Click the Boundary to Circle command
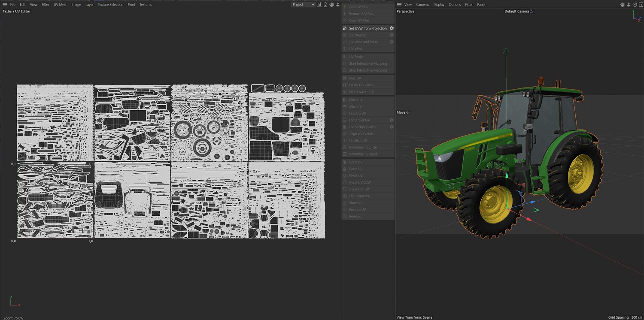Image resolution: width=644 pixels, height=320 pixels. [368, 147]
